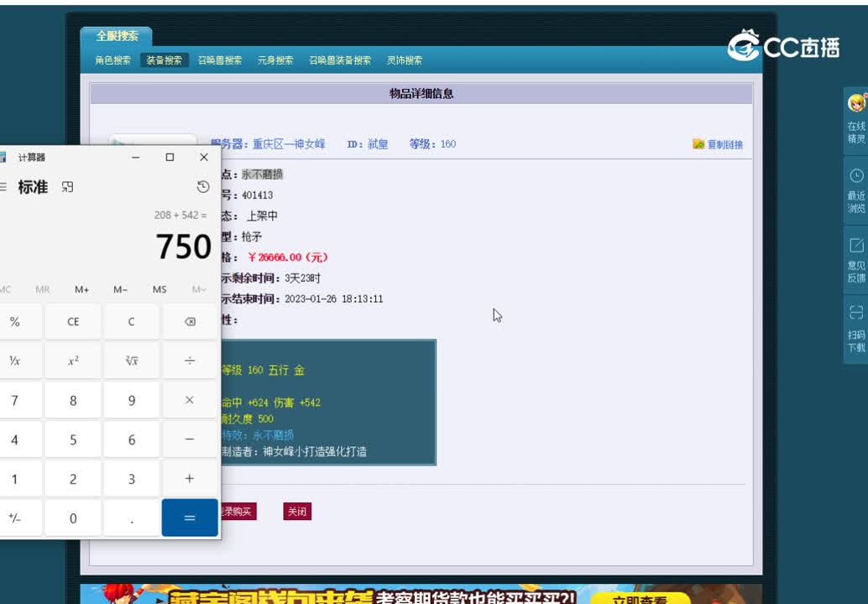Open the 灵饰搜索 search section

click(404, 60)
